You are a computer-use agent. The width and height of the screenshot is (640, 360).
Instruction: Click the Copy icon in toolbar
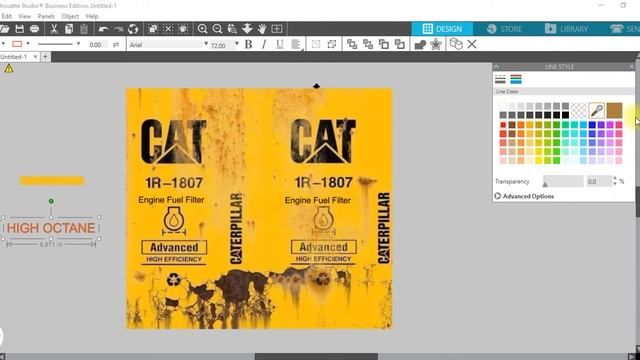(x=69, y=29)
